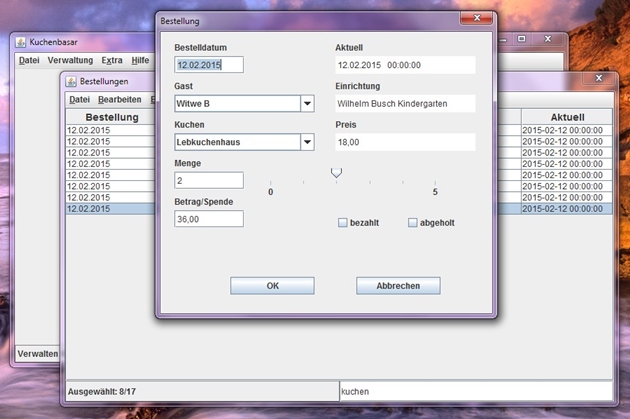Focus the Menge input field
The image size is (630, 419).
[x=209, y=180]
